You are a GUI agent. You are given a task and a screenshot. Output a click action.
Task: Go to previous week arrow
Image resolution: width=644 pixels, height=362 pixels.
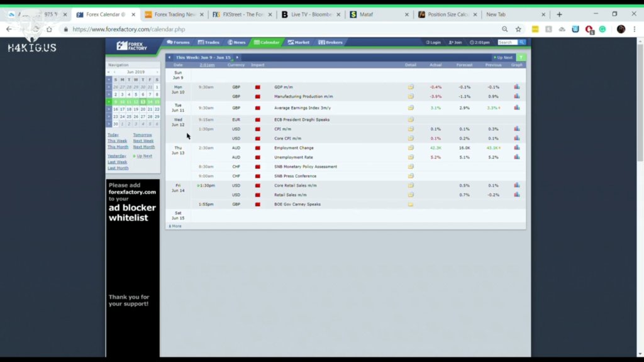(169, 57)
